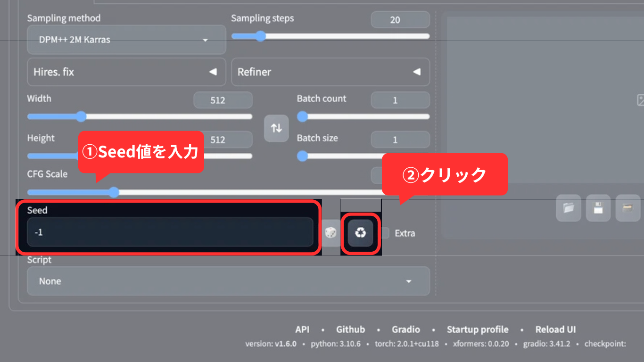644x362 pixels.
Task: Open the Github link in the footer
Action: click(x=350, y=329)
